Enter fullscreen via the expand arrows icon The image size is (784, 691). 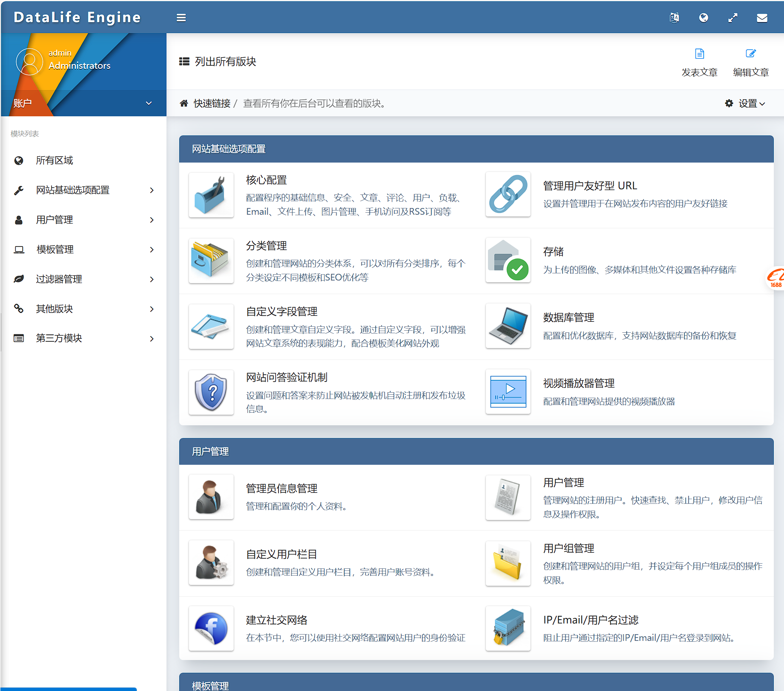click(x=733, y=17)
